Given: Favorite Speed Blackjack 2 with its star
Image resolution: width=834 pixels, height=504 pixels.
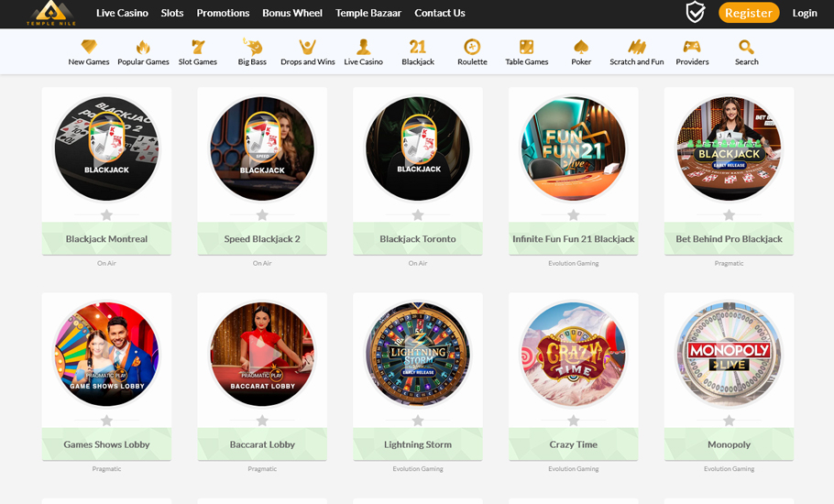Looking at the screenshot, I should tap(262, 214).
